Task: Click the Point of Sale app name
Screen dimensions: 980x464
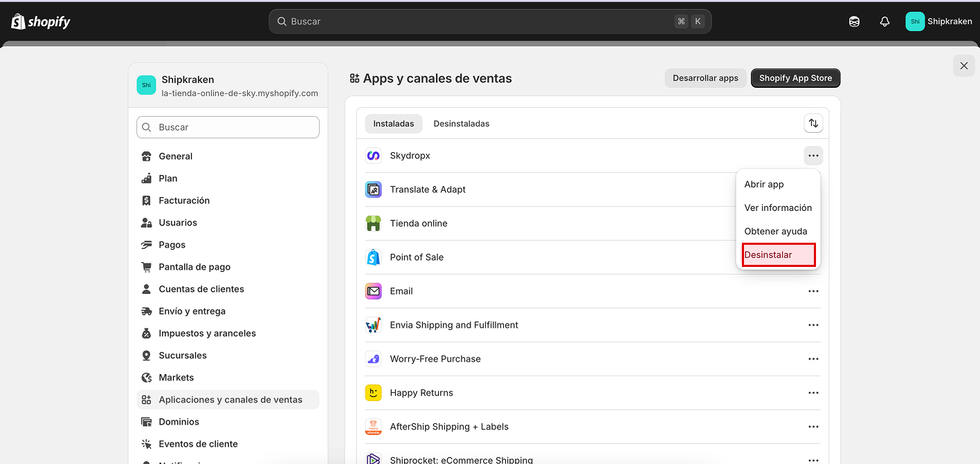Action: tap(417, 257)
